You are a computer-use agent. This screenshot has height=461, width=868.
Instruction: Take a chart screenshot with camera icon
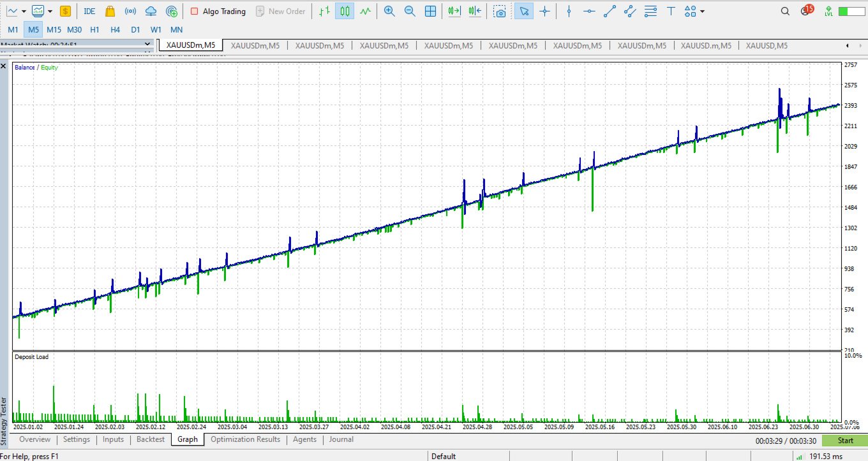coord(501,11)
